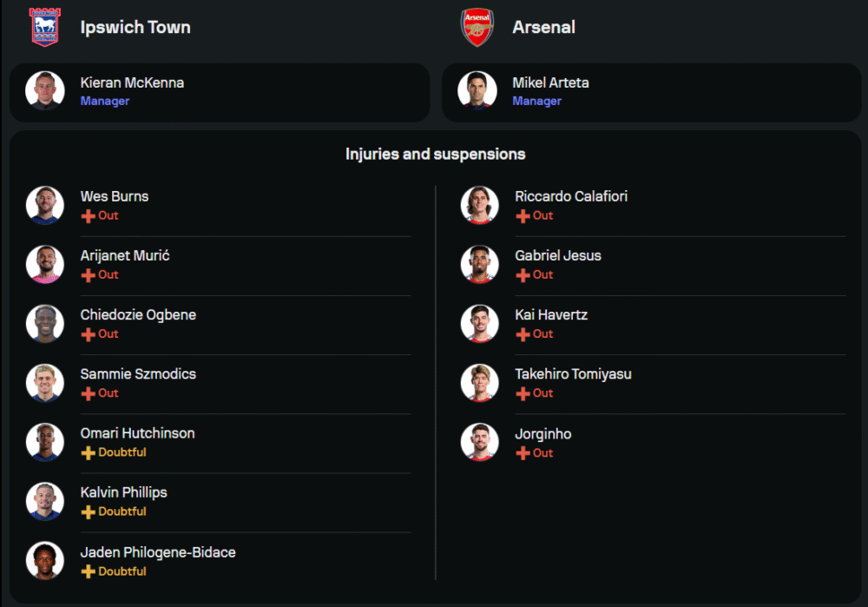This screenshot has width=868, height=607.
Task: Click Omari Hutchinson's yellow doubtful cross icon
Action: point(88,453)
